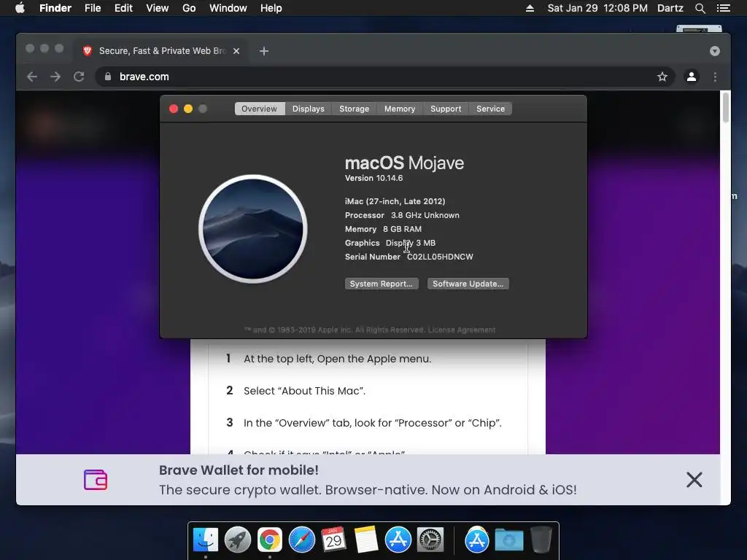Select the Secure, Fast & Private Web tab

pyautogui.click(x=162, y=51)
